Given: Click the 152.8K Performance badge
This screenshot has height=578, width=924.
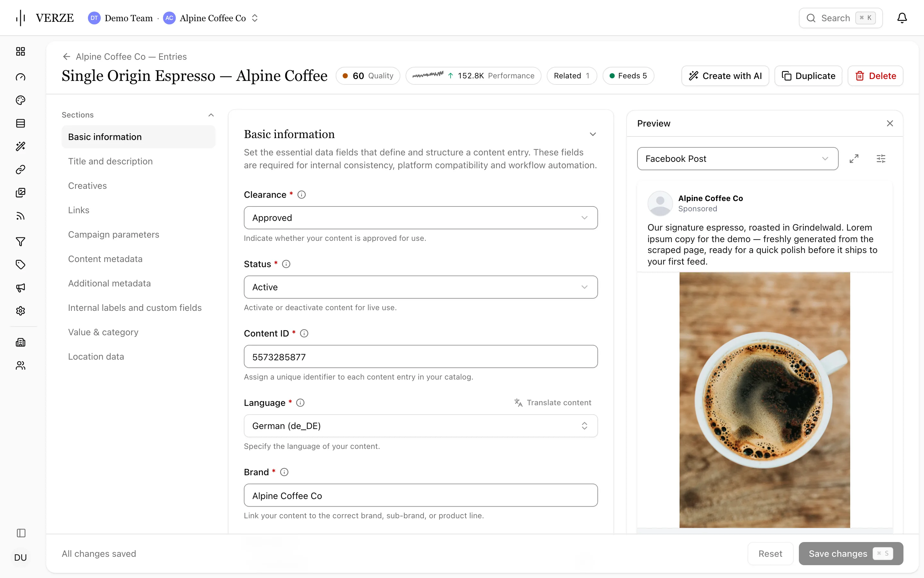Looking at the screenshot, I should click(474, 76).
